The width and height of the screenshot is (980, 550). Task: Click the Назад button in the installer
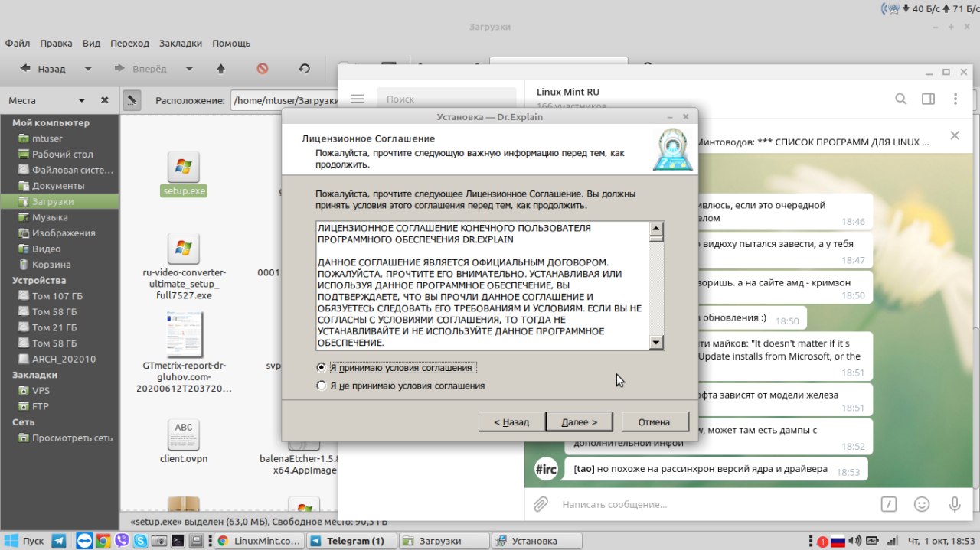pyautogui.click(x=511, y=421)
